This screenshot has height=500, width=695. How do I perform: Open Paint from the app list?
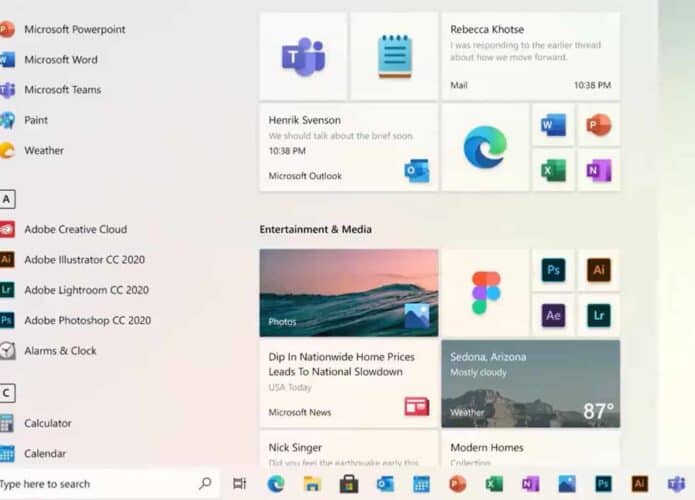[24, 120]
